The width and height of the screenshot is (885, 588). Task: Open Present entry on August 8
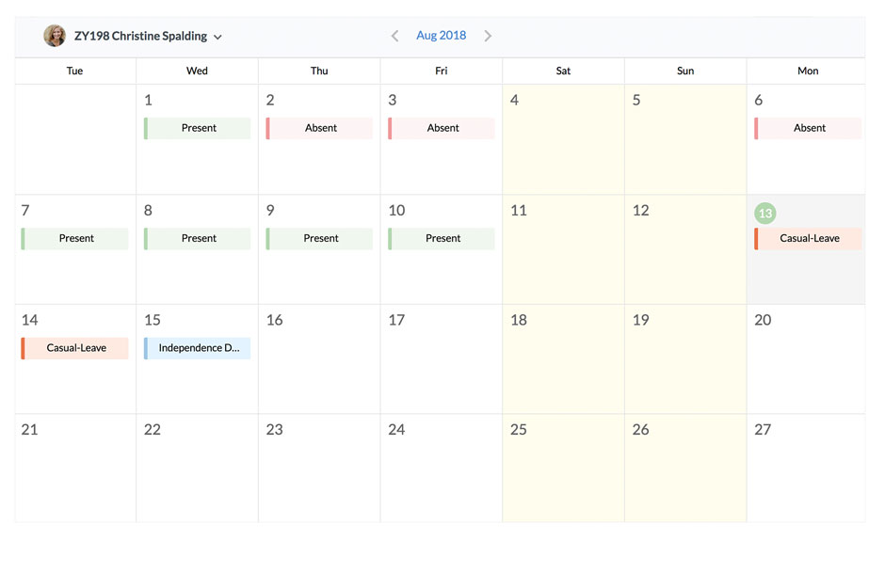198,238
